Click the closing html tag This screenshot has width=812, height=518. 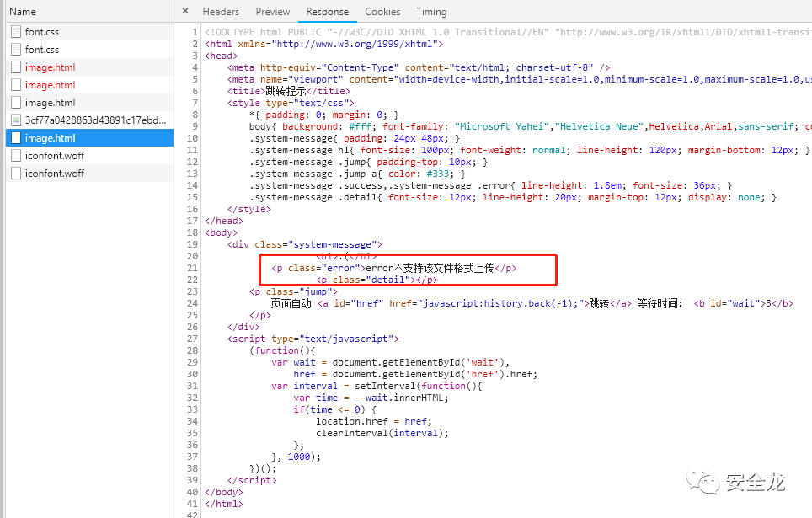coord(224,504)
